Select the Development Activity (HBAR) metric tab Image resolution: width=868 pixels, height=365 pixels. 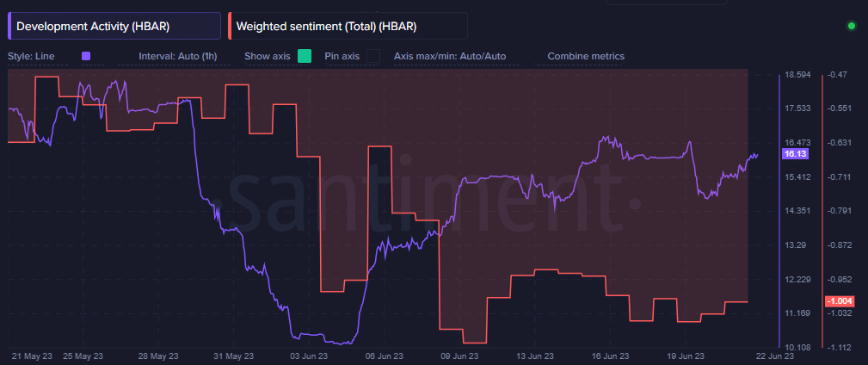(114, 26)
